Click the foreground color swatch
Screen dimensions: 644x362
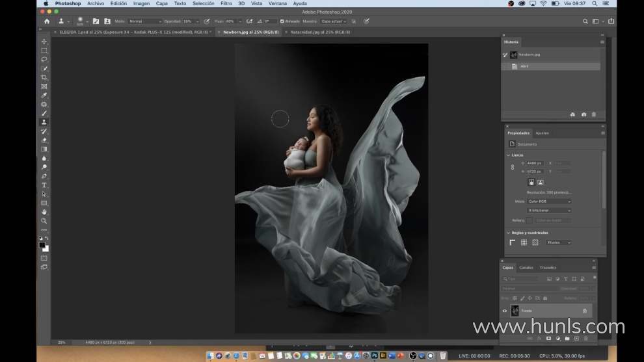42,245
